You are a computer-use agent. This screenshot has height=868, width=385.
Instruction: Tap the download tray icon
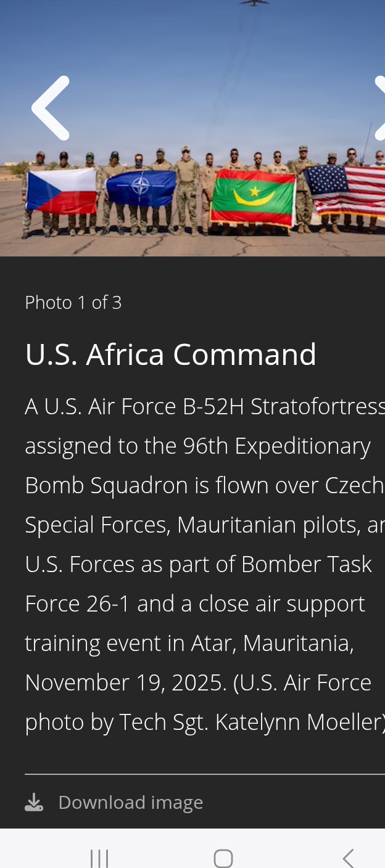(34, 802)
